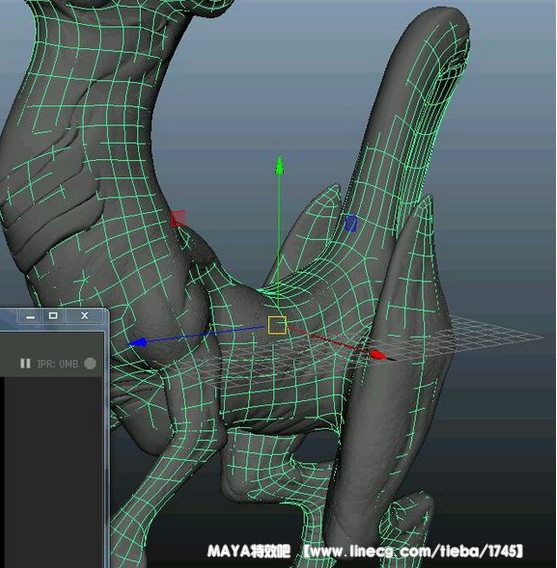Select the yellow center square of the manipulator

(277, 325)
